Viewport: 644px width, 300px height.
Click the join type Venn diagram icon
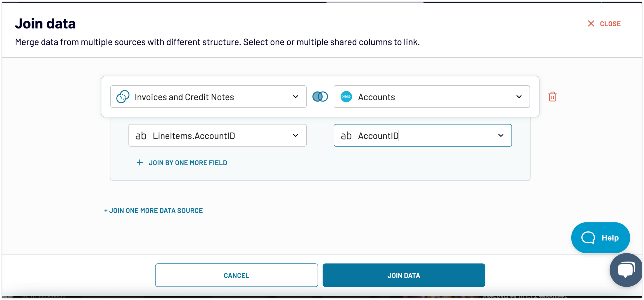coord(320,97)
